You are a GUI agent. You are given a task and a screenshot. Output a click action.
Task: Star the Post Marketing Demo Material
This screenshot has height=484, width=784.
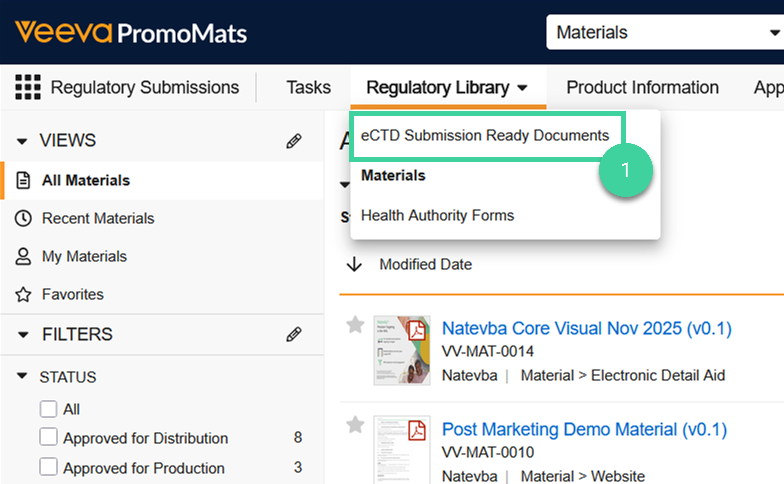(x=354, y=425)
